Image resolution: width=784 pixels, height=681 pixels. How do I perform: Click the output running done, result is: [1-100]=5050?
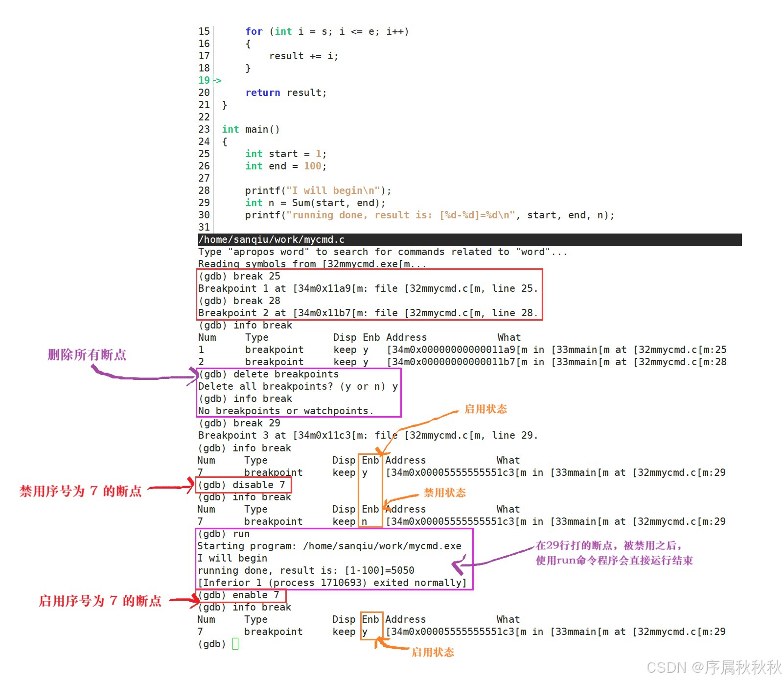[x=306, y=570]
